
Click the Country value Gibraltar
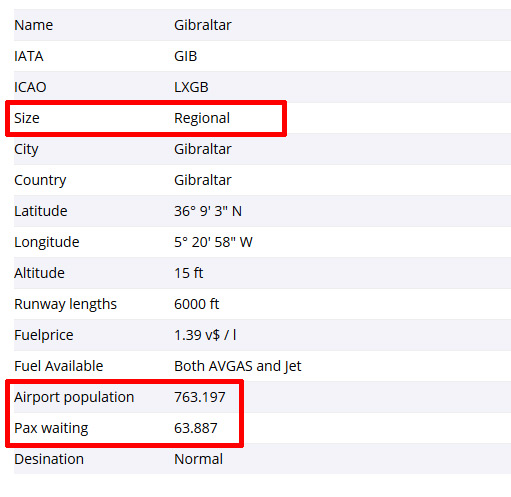pyautogui.click(x=203, y=180)
